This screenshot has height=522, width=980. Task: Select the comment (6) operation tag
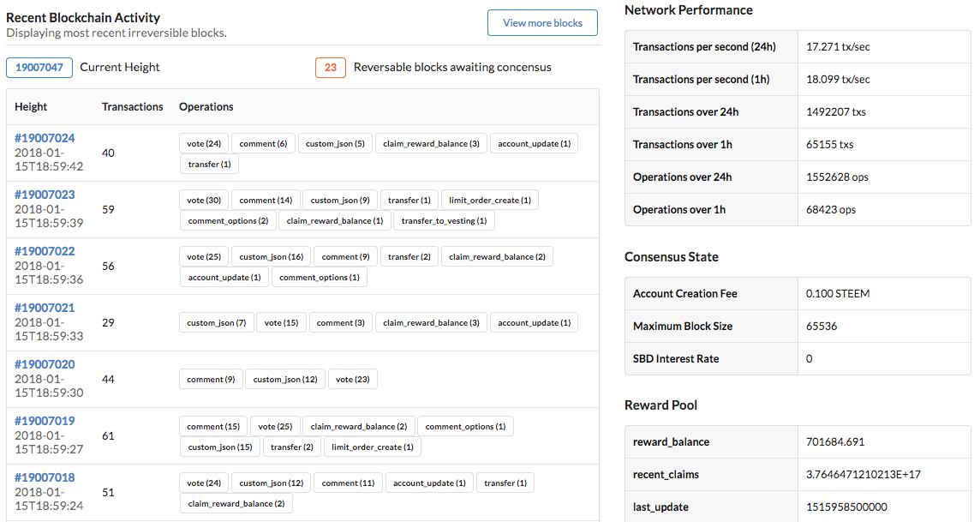[263, 143]
